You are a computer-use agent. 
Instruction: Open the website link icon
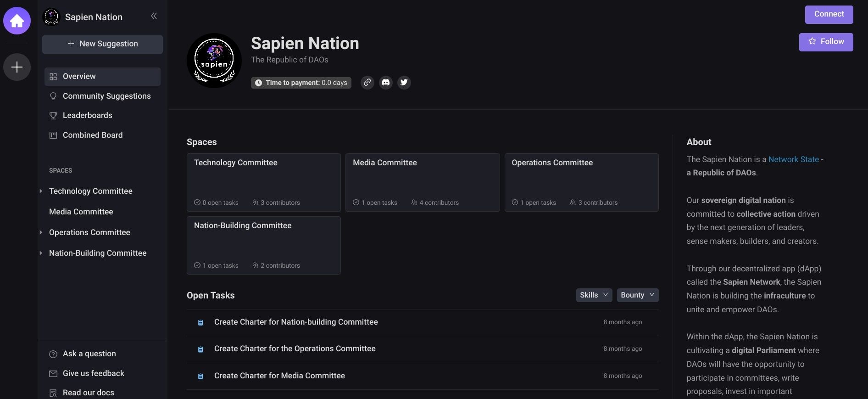367,83
